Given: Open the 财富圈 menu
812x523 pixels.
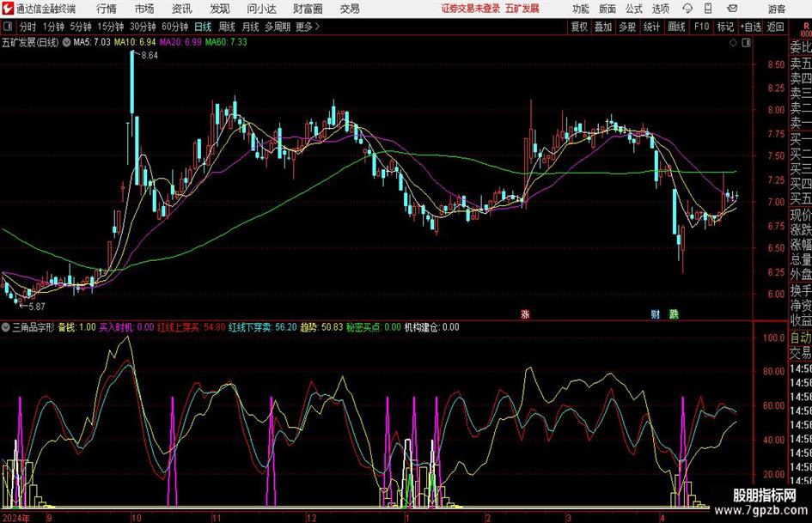Looking at the screenshot, I should [x=308, y=9].
